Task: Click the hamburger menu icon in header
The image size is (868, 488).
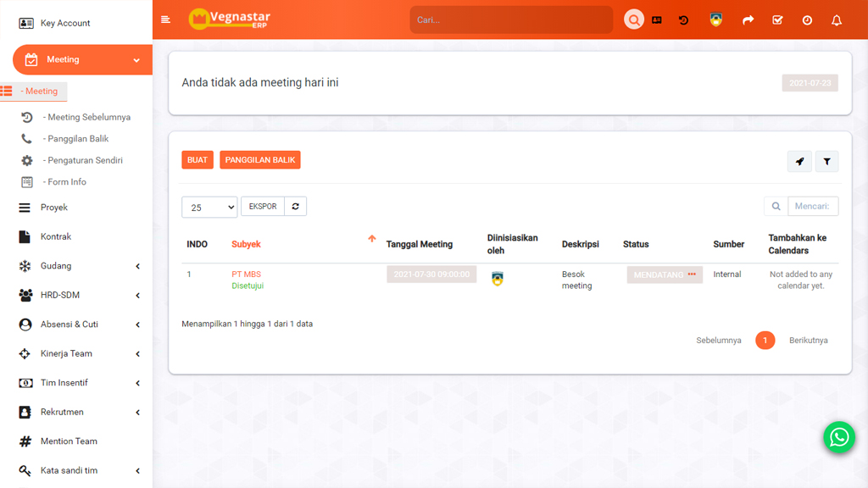Action: pos(165,19)
